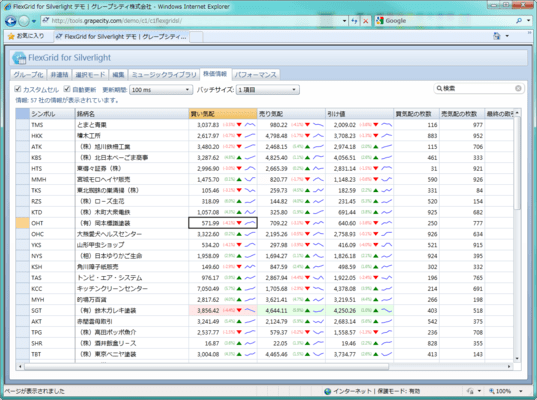Click the zoom magnifier icon at 100%
This screenshot has width=537, height=400.
[x=492, y=391]
